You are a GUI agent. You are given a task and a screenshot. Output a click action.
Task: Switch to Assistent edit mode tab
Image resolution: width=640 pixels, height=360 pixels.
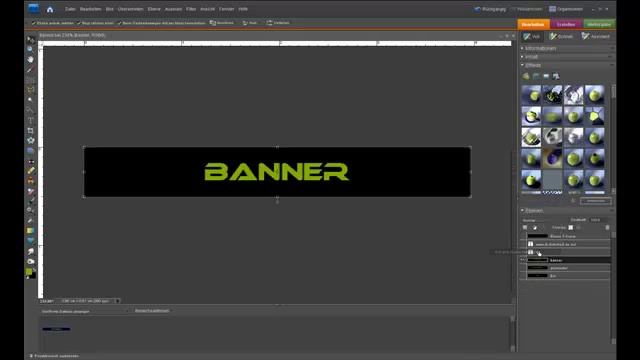pos(596,36)
